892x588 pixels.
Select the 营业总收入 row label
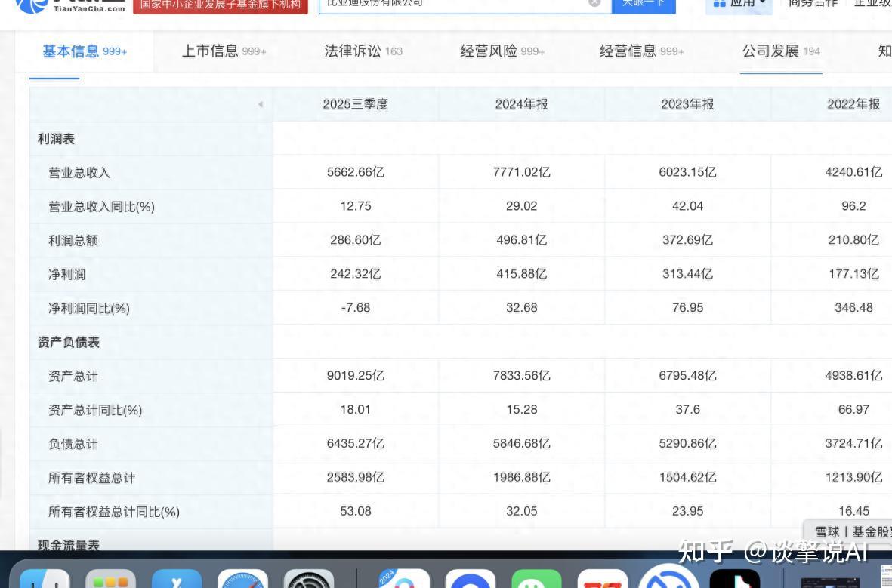(x=79, y=172)
